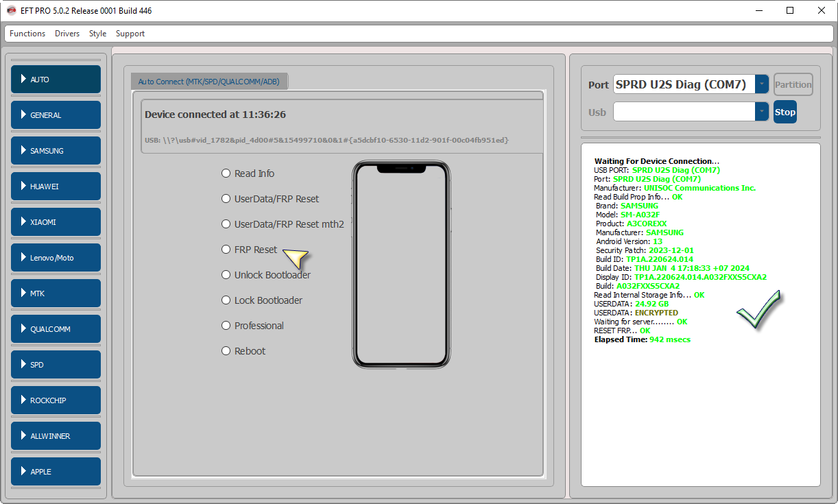Close the EFT PRO window
The image size is (838, 504).
822,10
